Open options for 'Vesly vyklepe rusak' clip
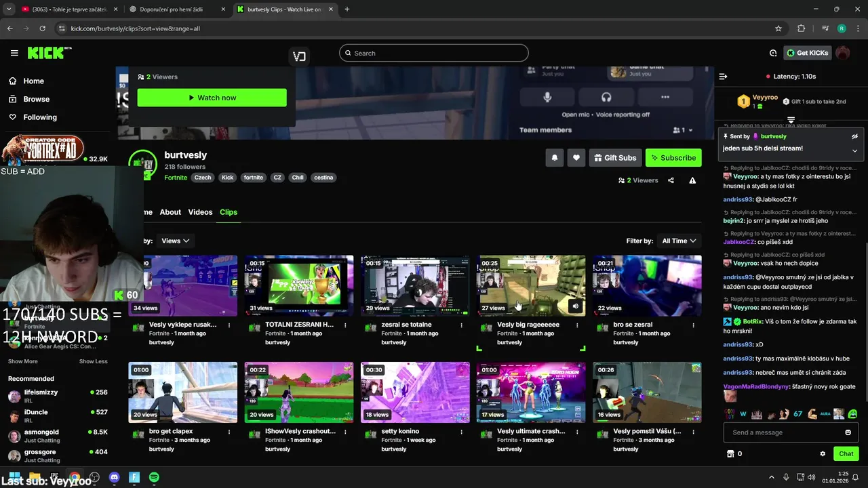Screen dimensions: 868x488 pyautogui.click(x=229, y=325)
